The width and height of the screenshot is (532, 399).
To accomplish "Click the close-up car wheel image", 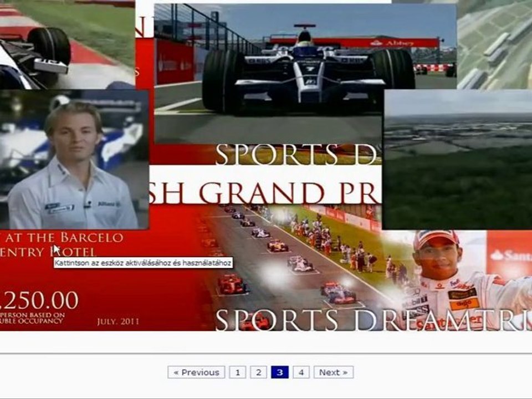I will tap(67, 44).
